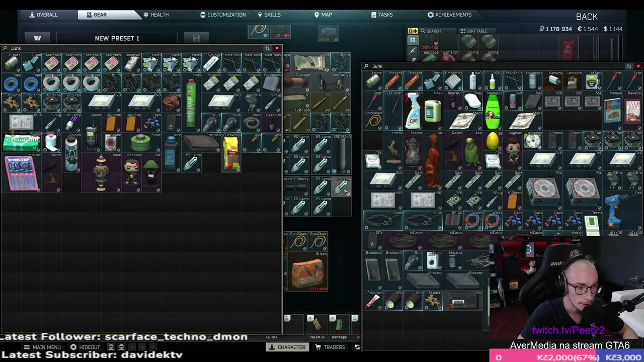Open the HEALTH tab

coord(156,15)
